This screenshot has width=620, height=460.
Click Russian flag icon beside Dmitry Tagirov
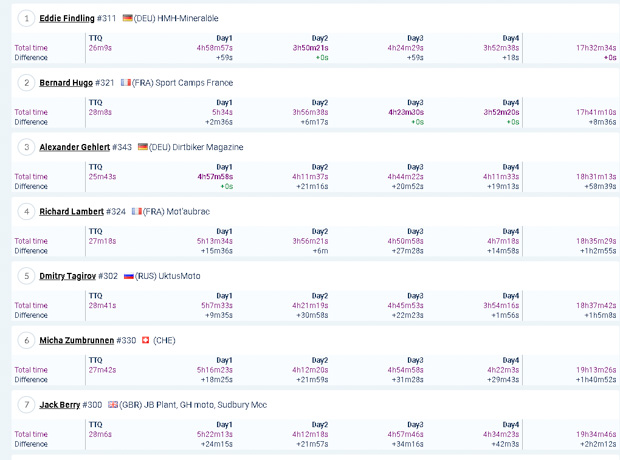(129, 276)
